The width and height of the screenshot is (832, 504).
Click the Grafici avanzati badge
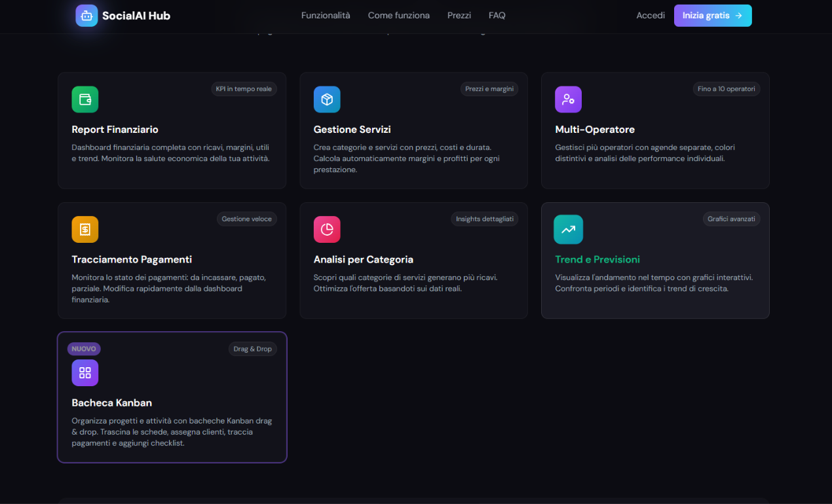tap(731, 219)
